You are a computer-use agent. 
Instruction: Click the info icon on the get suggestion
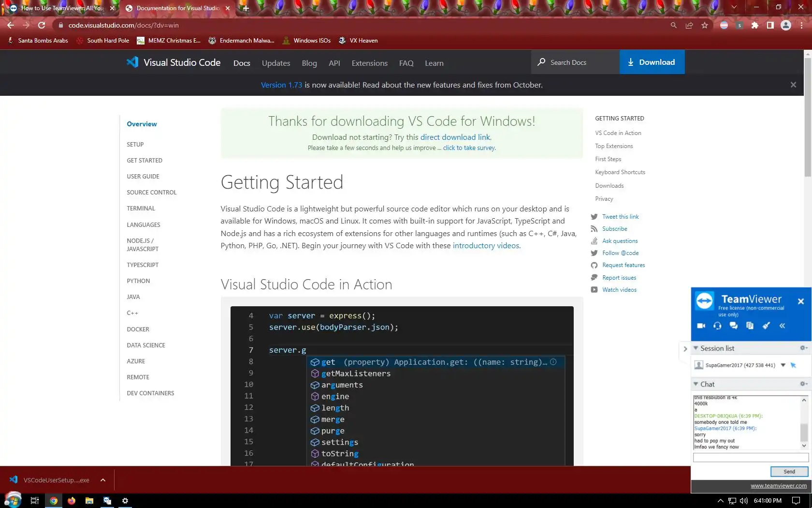click(553, 362)
